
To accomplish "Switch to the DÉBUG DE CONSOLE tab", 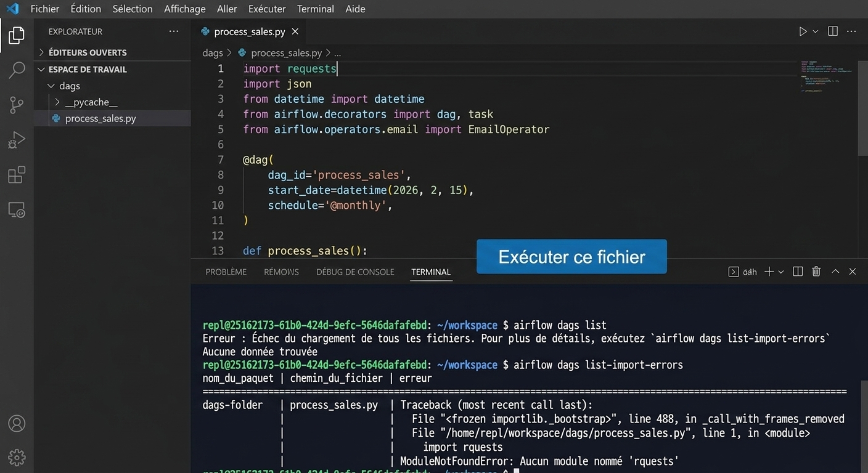I will [355, 272].
